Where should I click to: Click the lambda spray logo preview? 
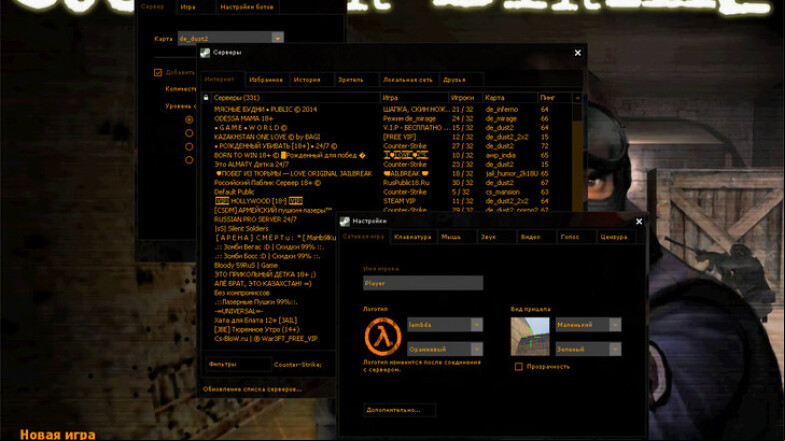pyautogui.click(x=382, y=336)
